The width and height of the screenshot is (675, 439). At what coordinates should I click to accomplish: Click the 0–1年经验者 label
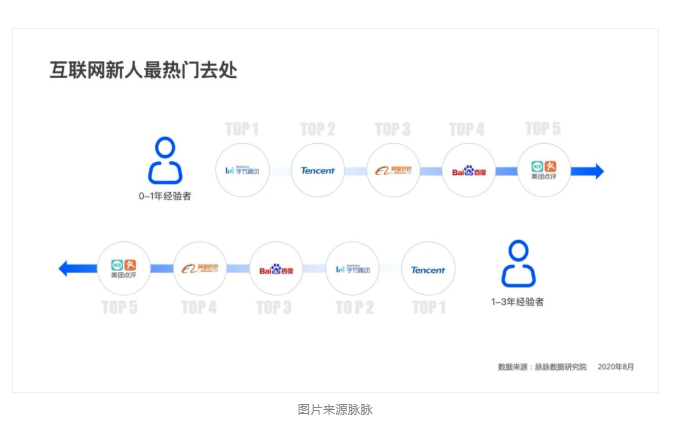pos(165,196)
